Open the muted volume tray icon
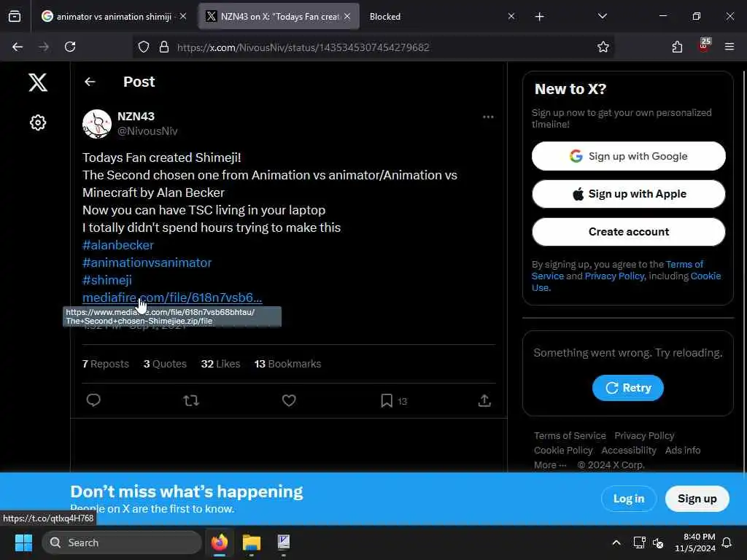Viewport: 747px width, 560px height. coord(658,542)
